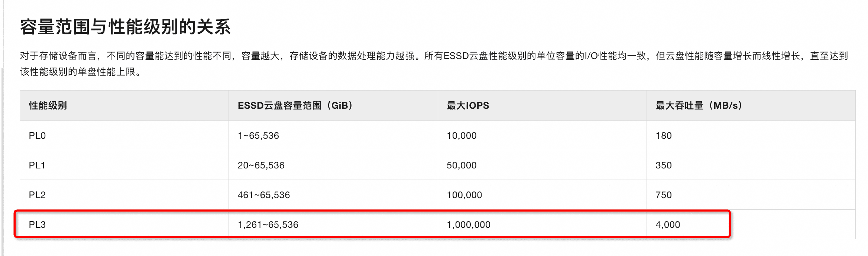Click the 180 throughput value

(x=664, y=136)
